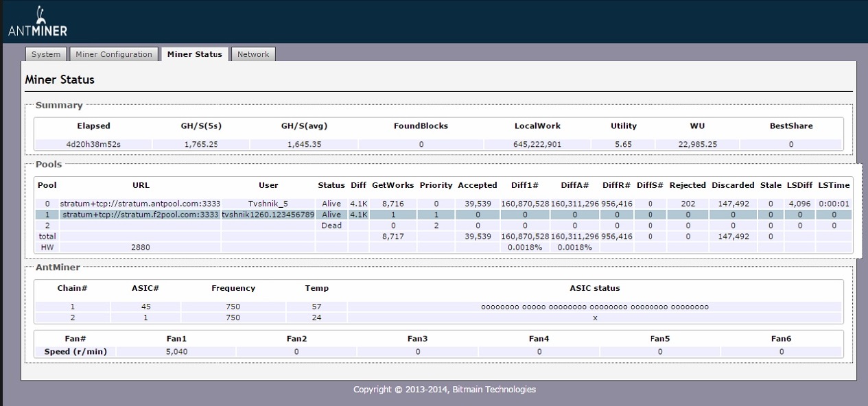Click chain 1 ASIC status string
This screenshot has height=406, width=868.
(x=594, y=307)
